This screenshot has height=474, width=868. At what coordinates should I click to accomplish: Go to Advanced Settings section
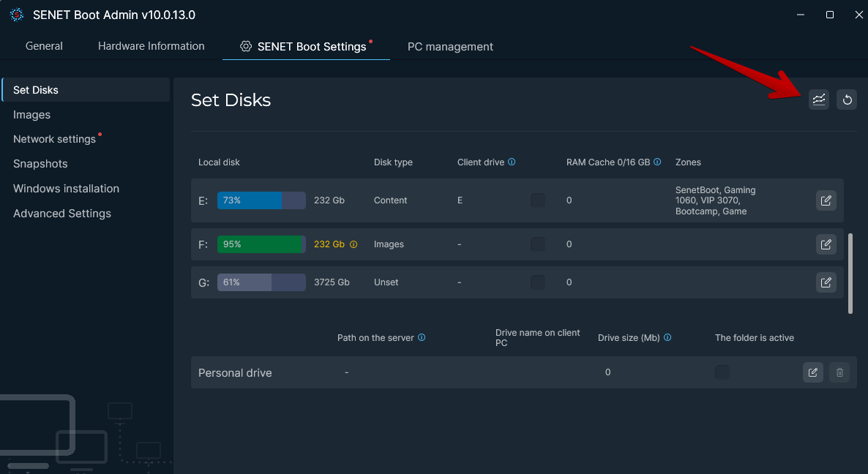pyautogui.click(x=61, y=213)
